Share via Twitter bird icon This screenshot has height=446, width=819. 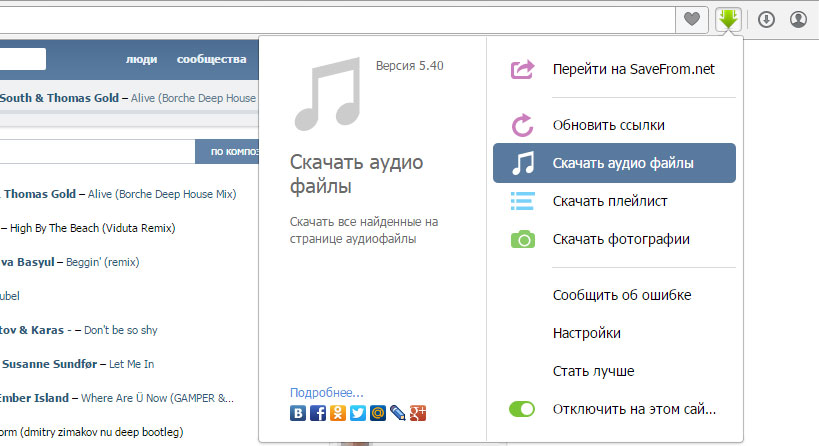(358, 412)
